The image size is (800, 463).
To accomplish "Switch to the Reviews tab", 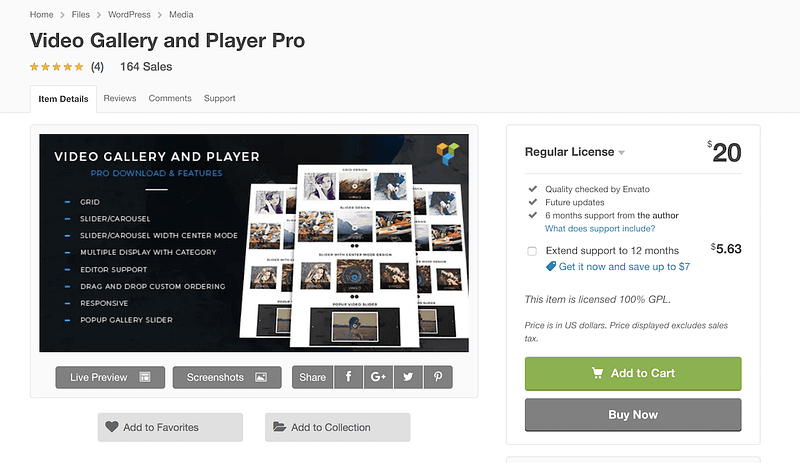I will coord(120,98).
